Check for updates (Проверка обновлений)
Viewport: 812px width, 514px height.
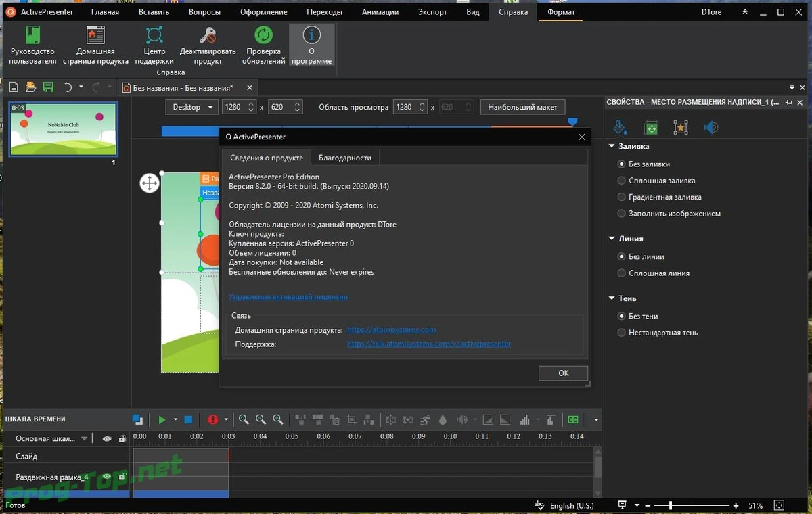[263, 45]
